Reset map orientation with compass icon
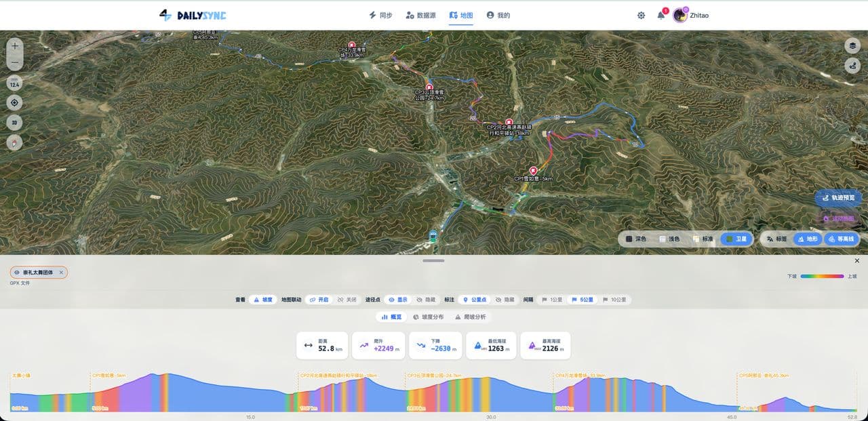Image resolution: width=868 pixels, height=421 pixels. [x=15, y=142]
